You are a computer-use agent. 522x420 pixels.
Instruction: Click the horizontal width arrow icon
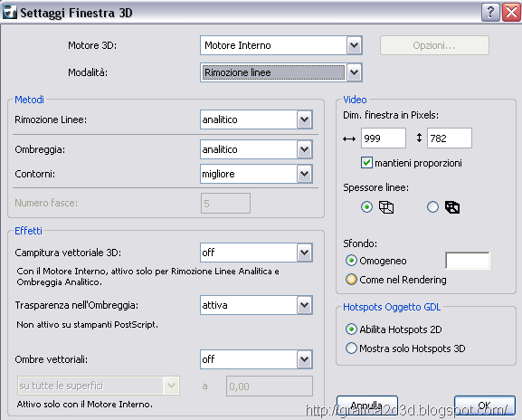pyautogui.click(x=349, y=138)
